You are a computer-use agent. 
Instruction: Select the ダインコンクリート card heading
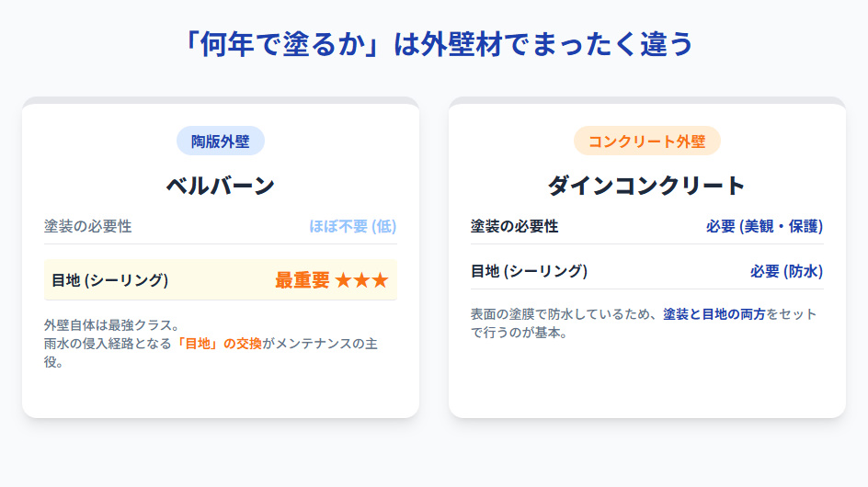pyautogui.click(x=646, y=185)
